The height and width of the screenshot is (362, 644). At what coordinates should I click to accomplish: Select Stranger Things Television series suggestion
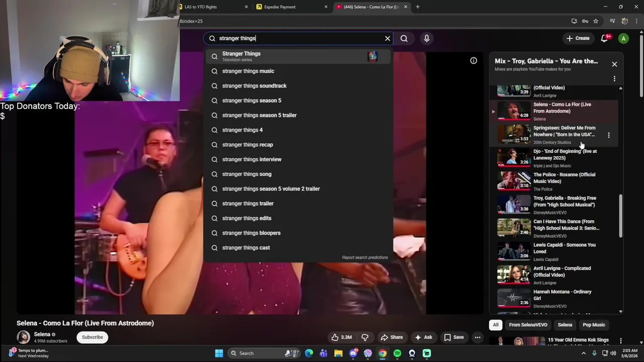click(298, 56)
